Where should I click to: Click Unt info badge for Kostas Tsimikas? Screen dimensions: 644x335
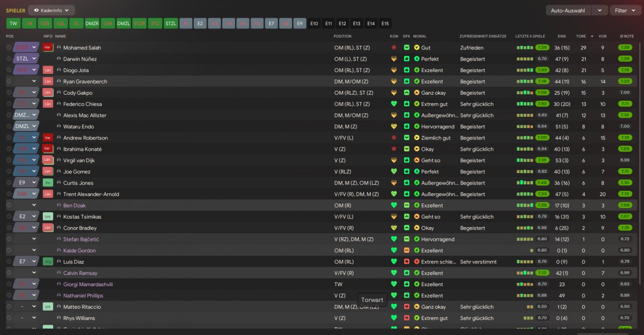point(48,217)
